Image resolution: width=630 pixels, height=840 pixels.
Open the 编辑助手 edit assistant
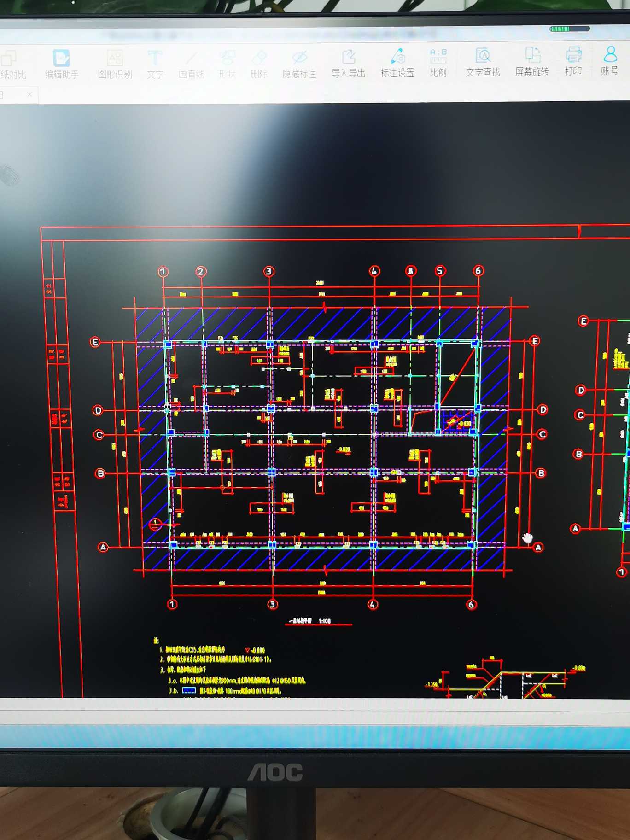[62, 64]
